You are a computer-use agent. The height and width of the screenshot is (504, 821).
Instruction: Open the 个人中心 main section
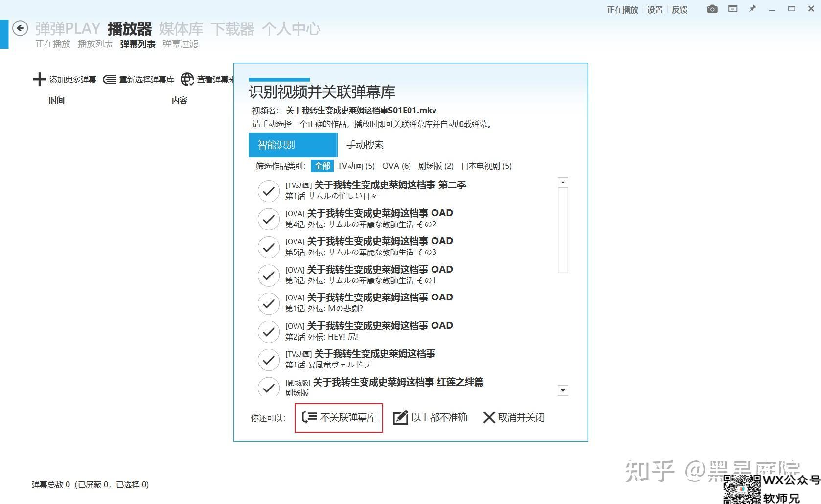tap(291, 29)
